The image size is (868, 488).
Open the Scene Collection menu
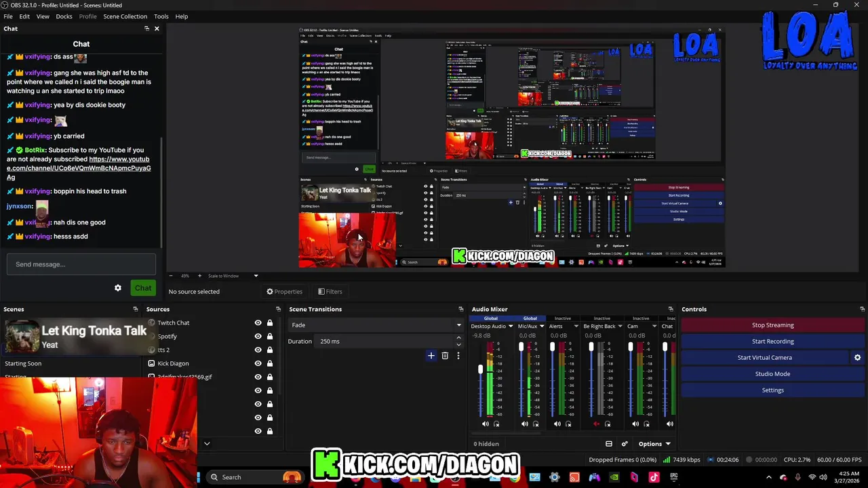[125, 16]
